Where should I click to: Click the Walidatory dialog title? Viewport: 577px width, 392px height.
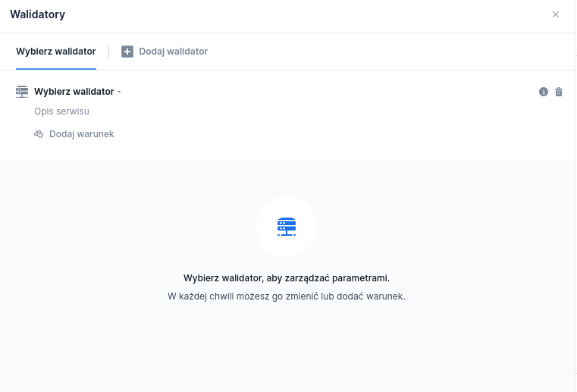37,14
